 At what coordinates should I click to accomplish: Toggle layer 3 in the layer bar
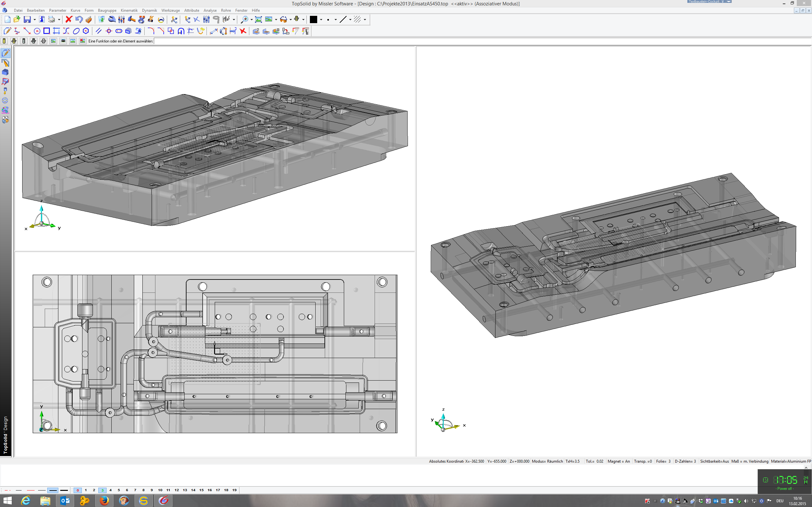pos(102,490)
